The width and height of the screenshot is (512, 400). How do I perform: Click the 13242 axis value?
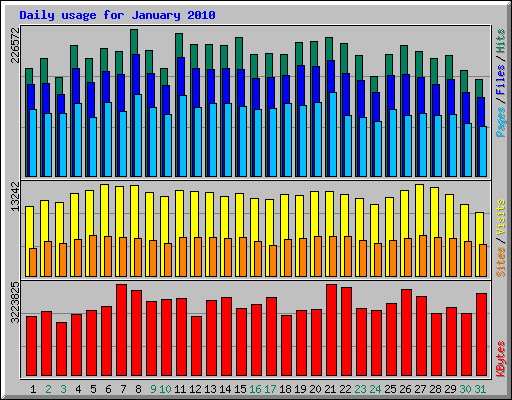pos(15,197)
